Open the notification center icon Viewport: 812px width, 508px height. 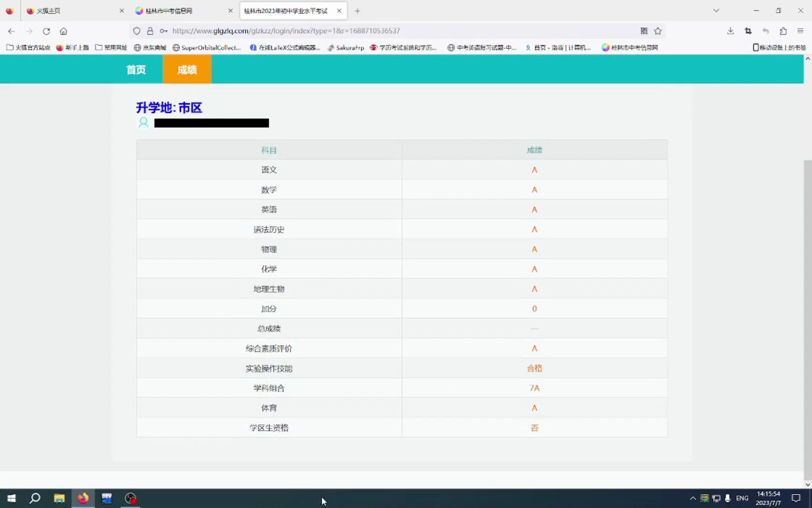click(x=796, y=498)
